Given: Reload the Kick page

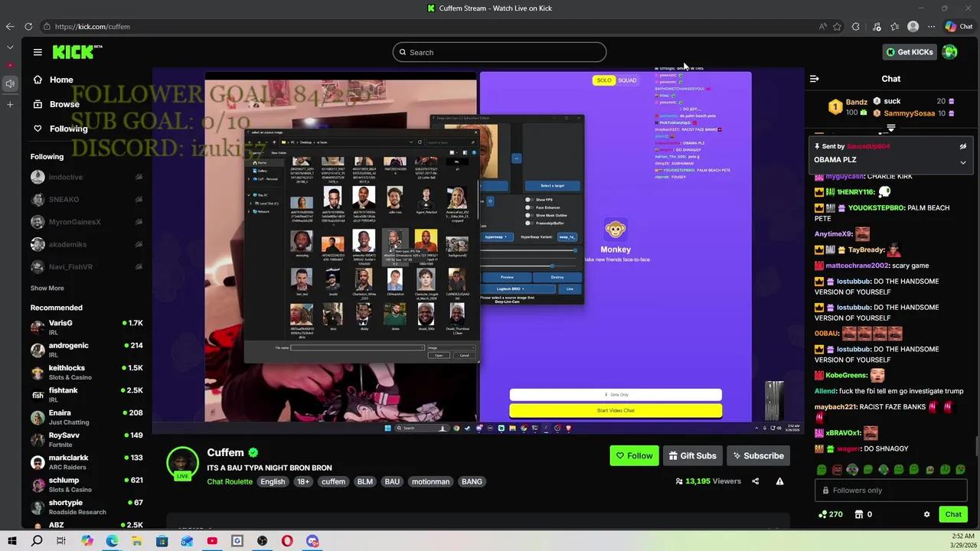Looking at the screenshot, I should (x=28, y=26).
